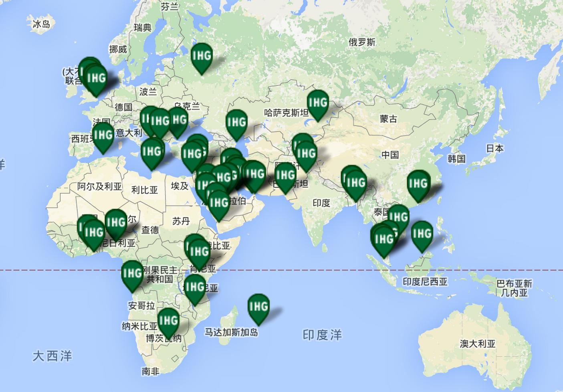
Task: Open the IHG marker over Tanzania
Action: click(195, 290)
